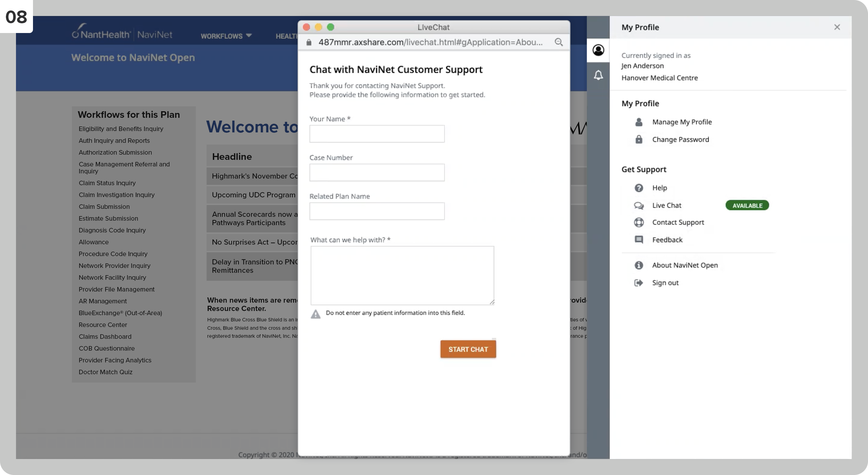Open Provider File Management workflow
The height and width of the screenshot is (475, 868).
coord(116,289)
